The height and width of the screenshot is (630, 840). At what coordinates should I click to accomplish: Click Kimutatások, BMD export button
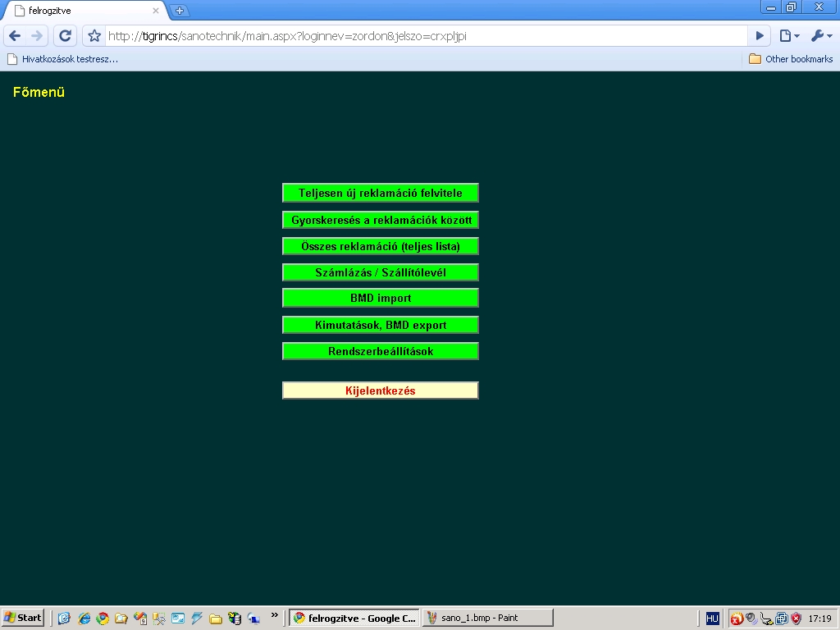coord(381,325)
